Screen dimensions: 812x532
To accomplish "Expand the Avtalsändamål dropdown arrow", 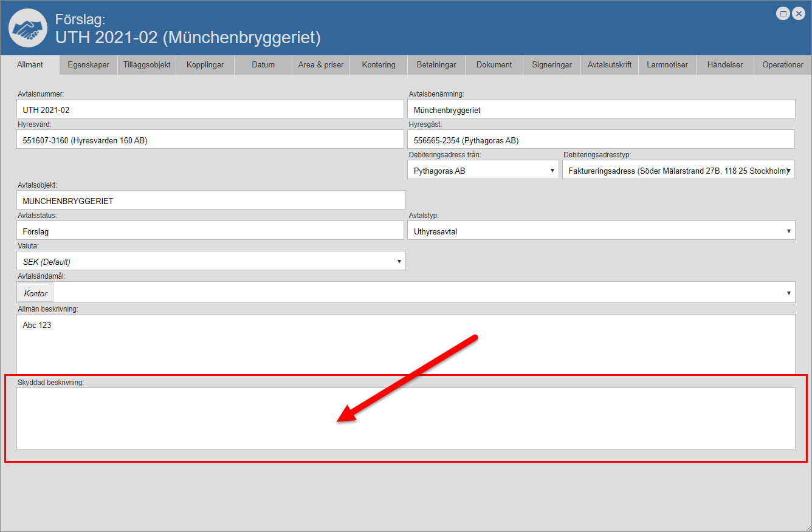I will tap(789, 293).
